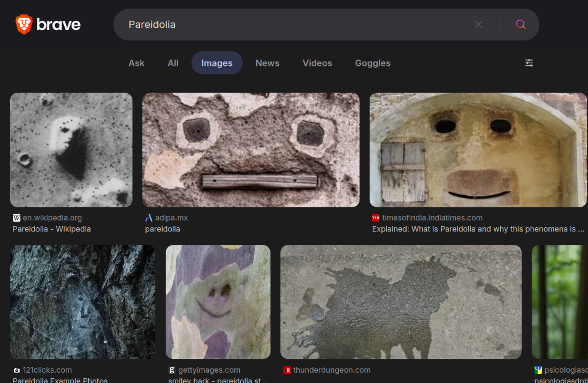Clear the search field with the X
588x383 pixels.
(x=478, y=25)
